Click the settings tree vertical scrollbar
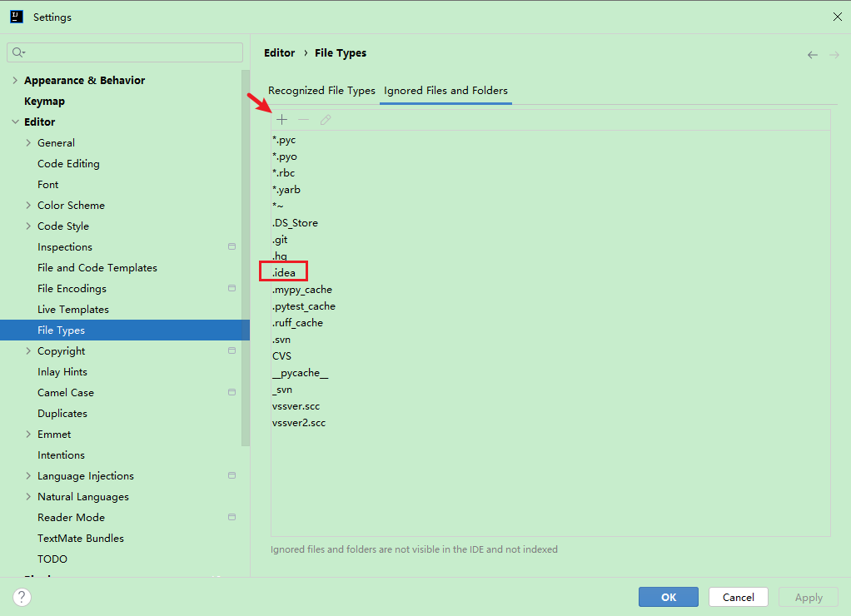 tap(245, 250)
